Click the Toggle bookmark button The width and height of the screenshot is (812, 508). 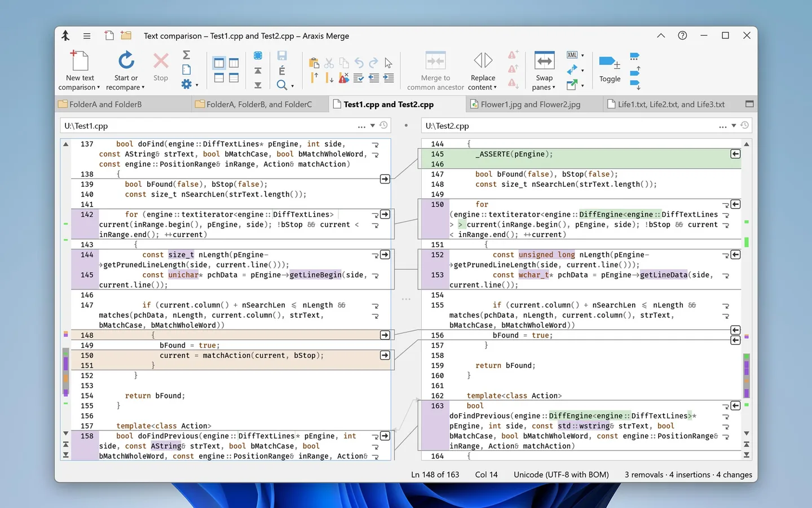[x=610, y=69]
